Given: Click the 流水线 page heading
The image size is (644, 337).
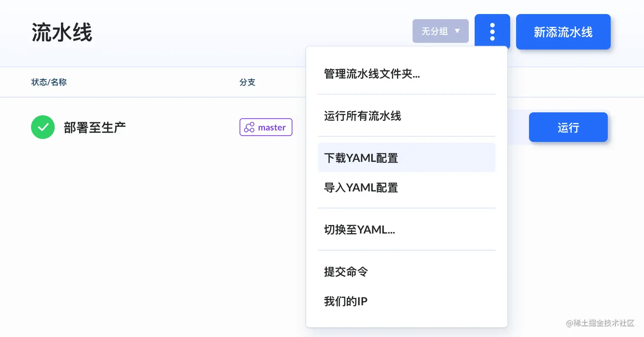Looking at the screenshot, I should point(62,32).
